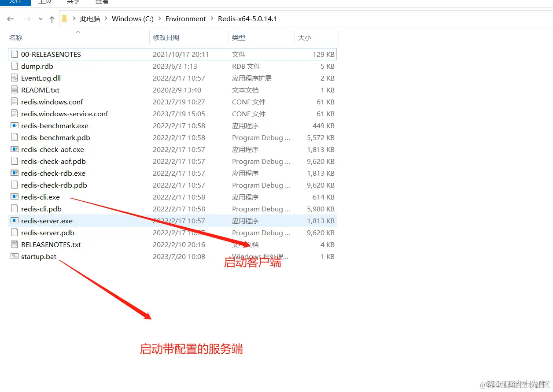The width and height of the screenshot is (553, 392).
Task: Open recent locations dropdown arrow
Action: pyautogui.click(x=41, y=19)
